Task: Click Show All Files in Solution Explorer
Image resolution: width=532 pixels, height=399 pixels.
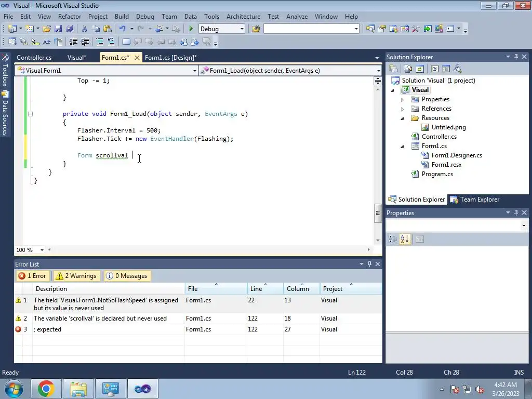Action: pos(408,69)
